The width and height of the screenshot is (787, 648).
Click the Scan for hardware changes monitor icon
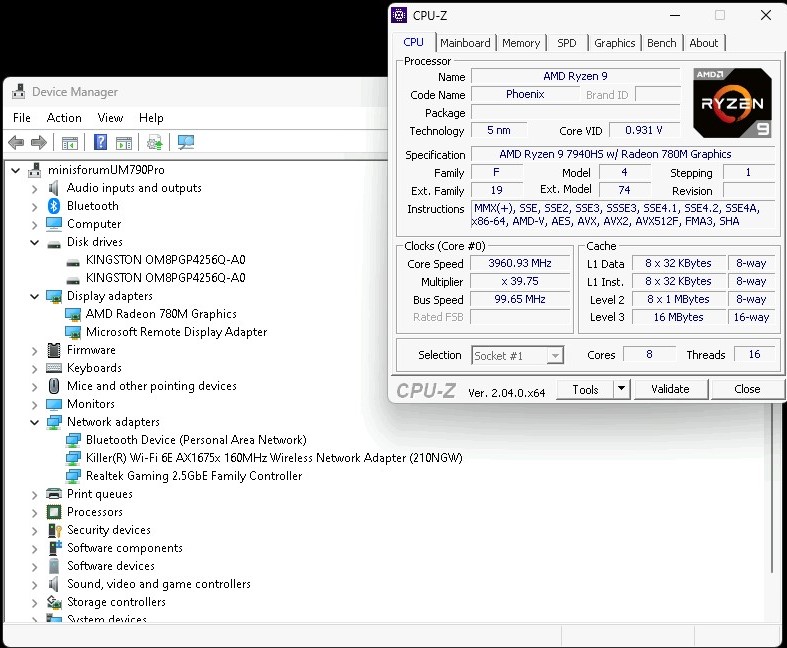click(185, 143)
